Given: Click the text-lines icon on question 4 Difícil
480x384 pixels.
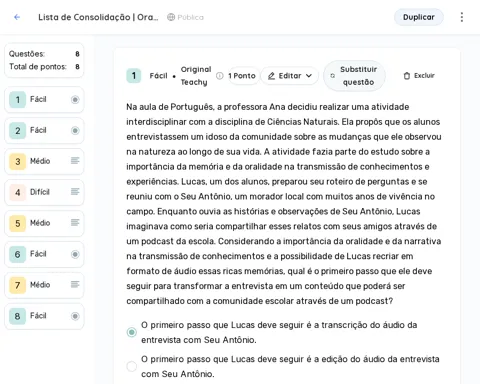Looking at the screenshot, I should pos(75,192).
